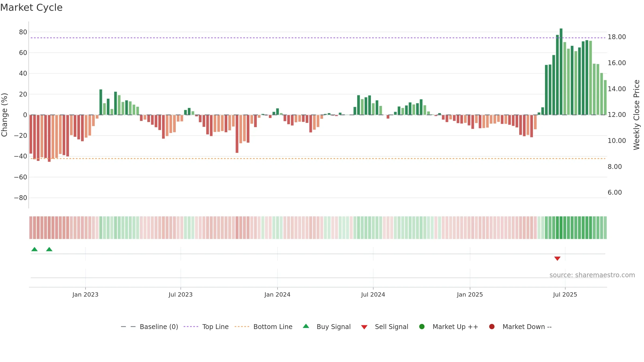Viewport: 644px width, 362px height.
Task: Toggle the Baseline (0) legend entry
Action: [x=149, y=327]
